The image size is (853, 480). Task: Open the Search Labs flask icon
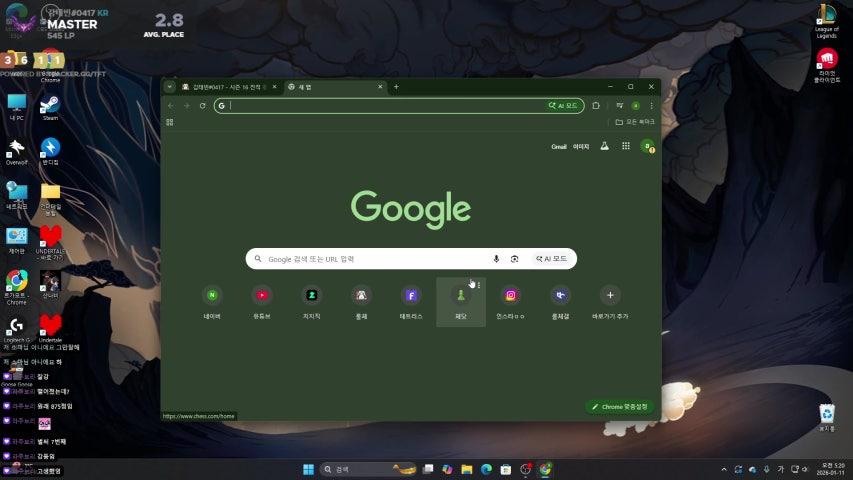click(604, 146)
